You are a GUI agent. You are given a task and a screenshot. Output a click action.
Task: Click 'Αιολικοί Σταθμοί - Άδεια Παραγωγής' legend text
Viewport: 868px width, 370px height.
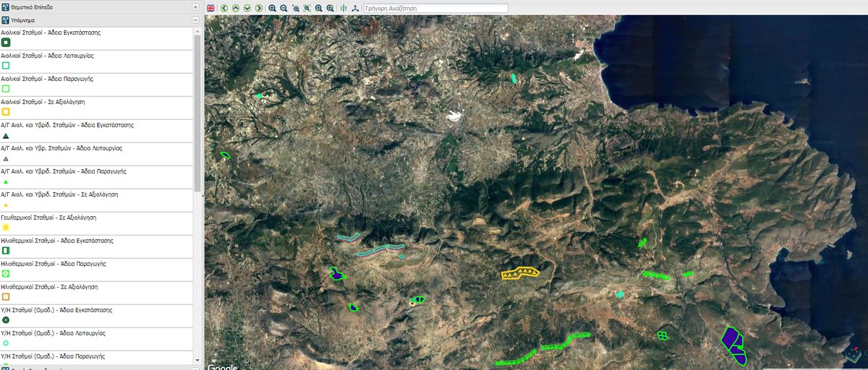pyautogui.click(x=47, y=79)
